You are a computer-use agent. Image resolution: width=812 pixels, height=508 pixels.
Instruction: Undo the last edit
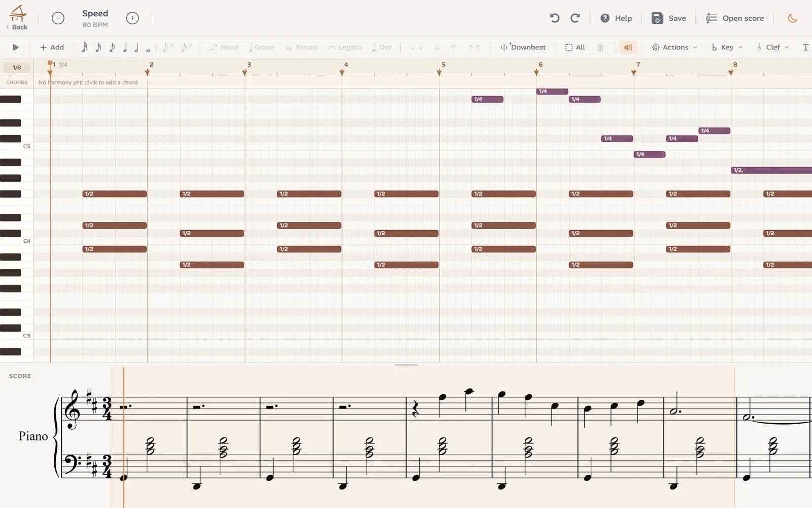(555, 18)
